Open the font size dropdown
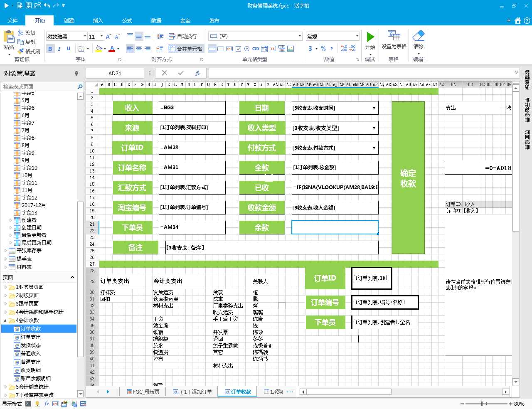The width and height of the screenshot is (532, 409). pos(102,37)
